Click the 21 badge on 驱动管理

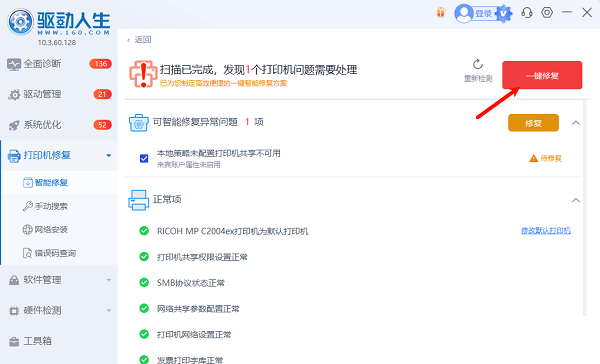102,94
